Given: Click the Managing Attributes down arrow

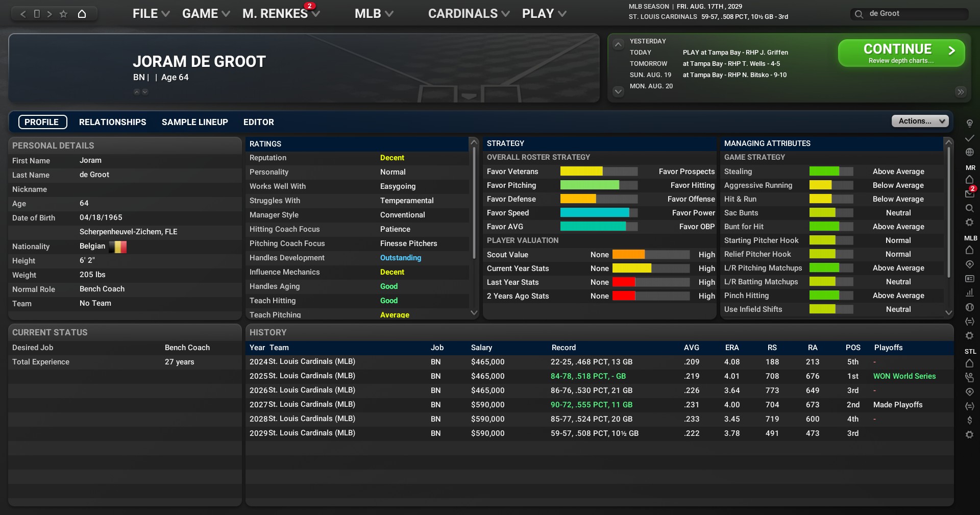Looking at the screenshot, I should (x=949, y=312).
